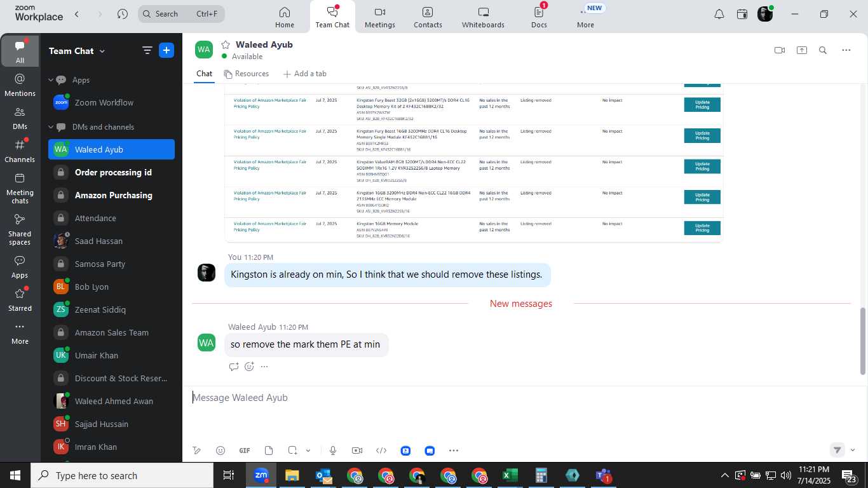The width and height of the screenshot is (868, 488).
Task: Open the Home tab
Action: [285, 17]
